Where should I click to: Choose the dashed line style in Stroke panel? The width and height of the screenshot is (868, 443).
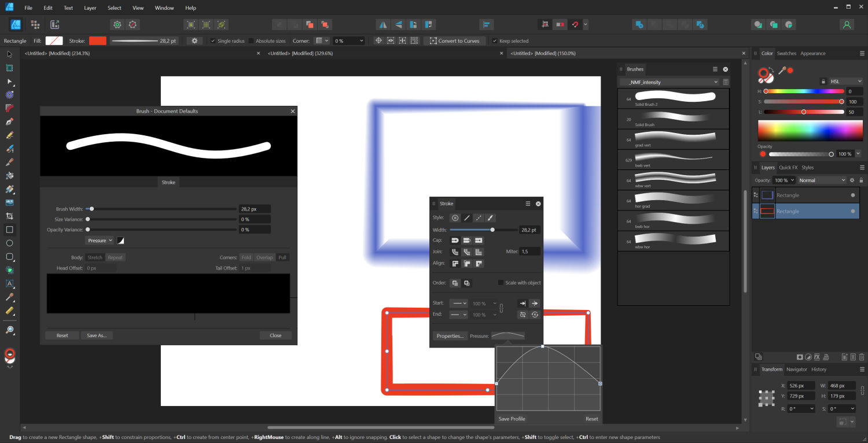[x=479, y=217]
